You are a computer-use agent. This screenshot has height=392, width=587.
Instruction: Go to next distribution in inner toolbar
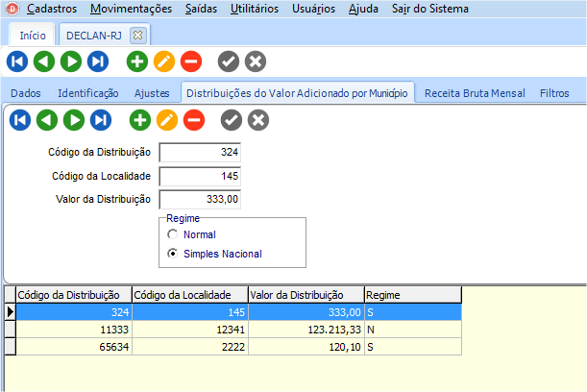(x=74, y=120)
